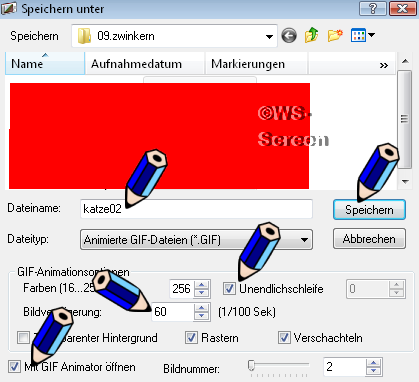
Task: Increase the Farben color count stepper
Action: click(x=201, y=285)
